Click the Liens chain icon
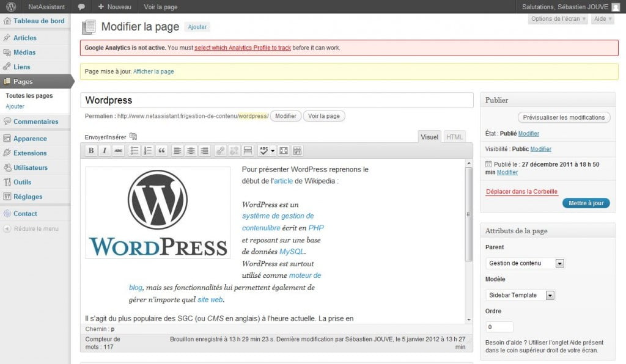The width and height of the screenshot is (626, 364). (x=7, y=67)
